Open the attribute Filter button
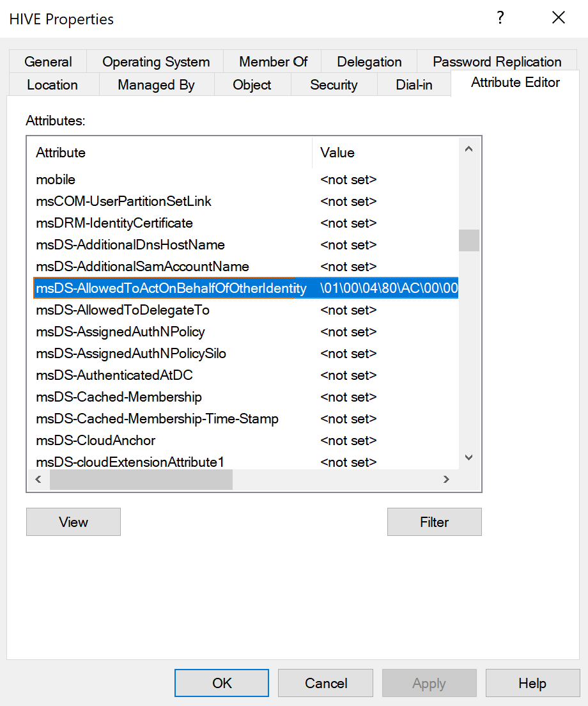This screenshot has width=588, height=706. point(434,522)
